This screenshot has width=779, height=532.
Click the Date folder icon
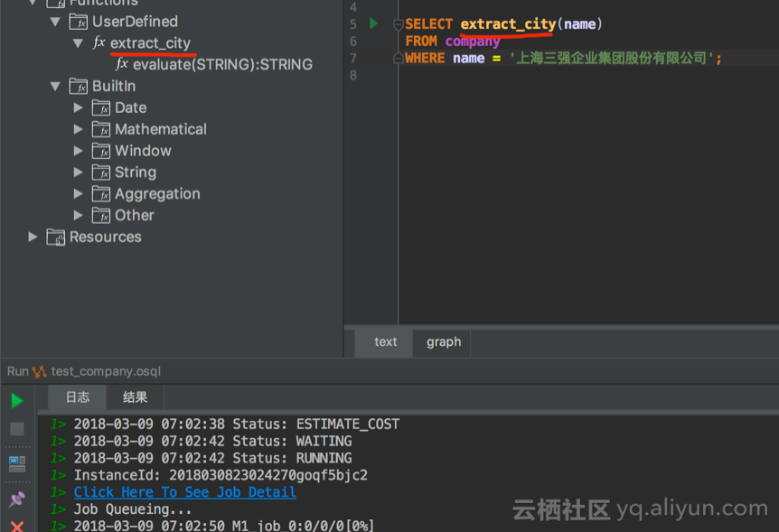101,107
